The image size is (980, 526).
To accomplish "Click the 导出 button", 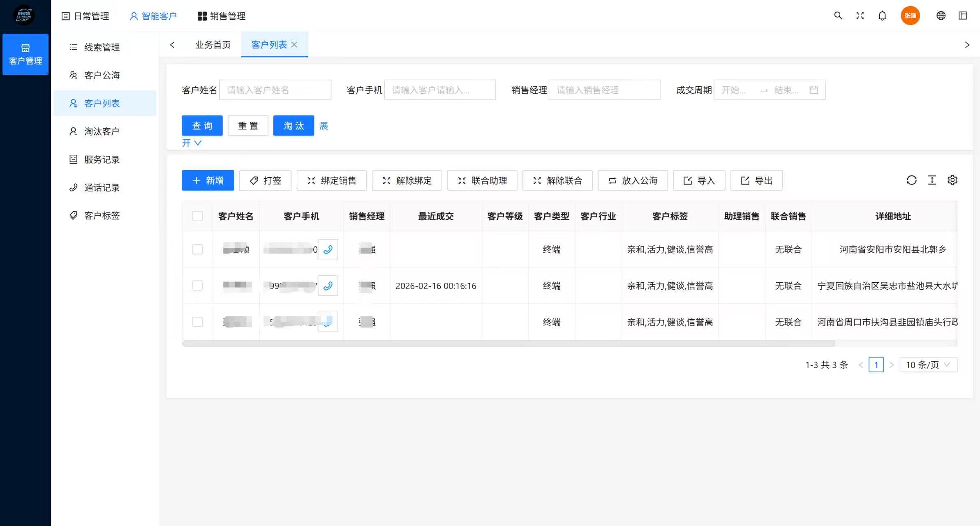I will 756,180.
